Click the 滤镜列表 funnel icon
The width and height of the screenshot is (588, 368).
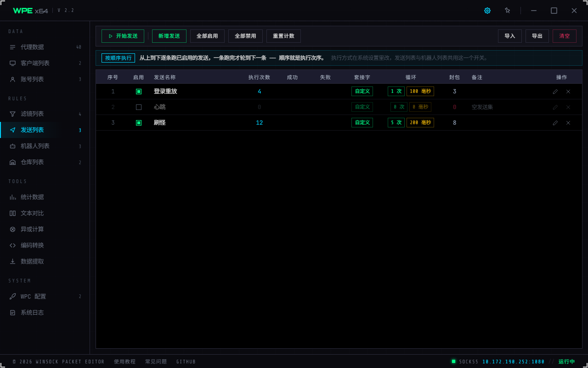[13, 114]
